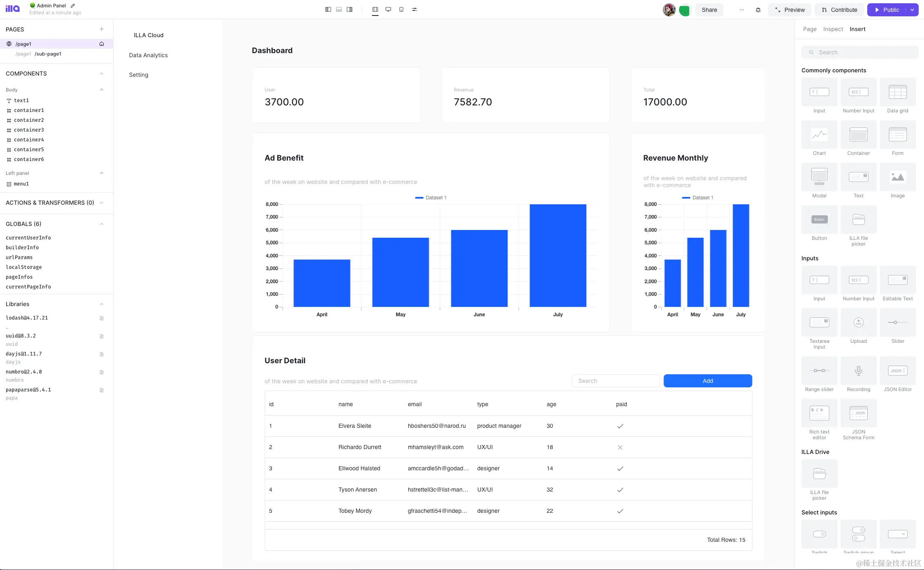Switch to the Inspect tab
Screen dimensions: 924x570
pos(833,29)
